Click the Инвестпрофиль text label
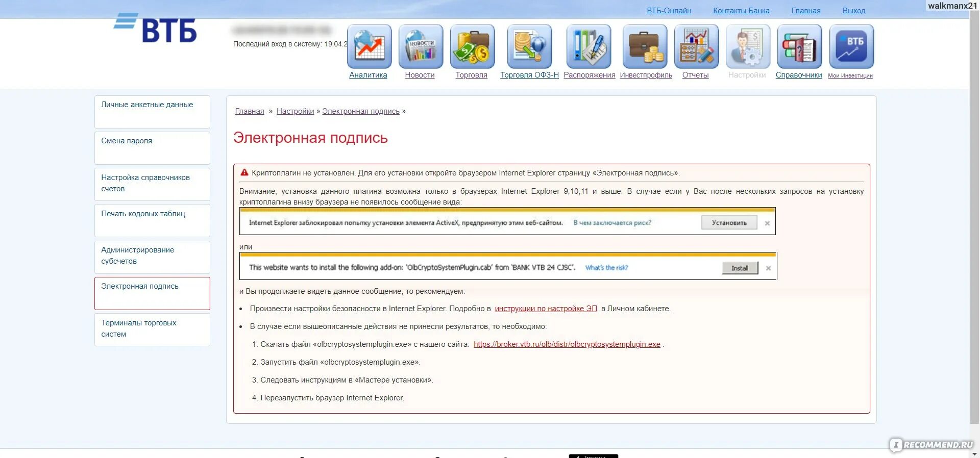980x458 pixels. tap(646, 75)
